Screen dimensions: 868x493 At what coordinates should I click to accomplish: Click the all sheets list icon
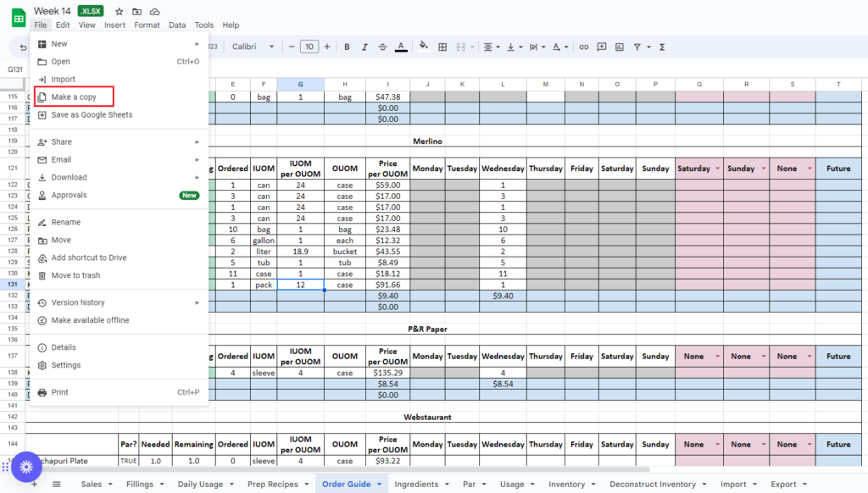click(x=57, y=484)
